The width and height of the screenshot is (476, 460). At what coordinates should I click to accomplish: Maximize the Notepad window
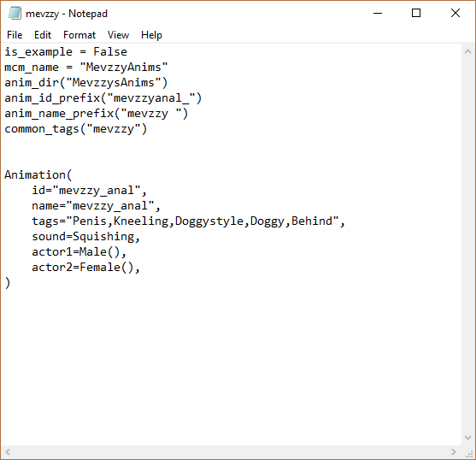[416, 13]
